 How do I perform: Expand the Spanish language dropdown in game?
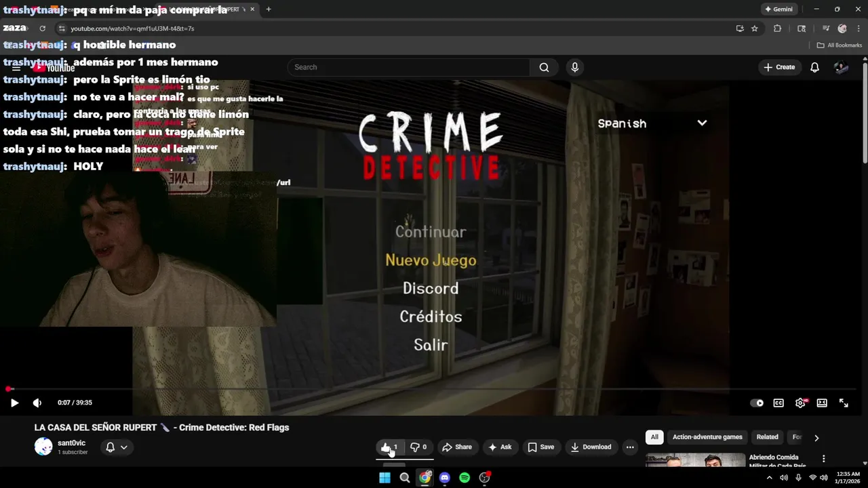coord(652,123)
